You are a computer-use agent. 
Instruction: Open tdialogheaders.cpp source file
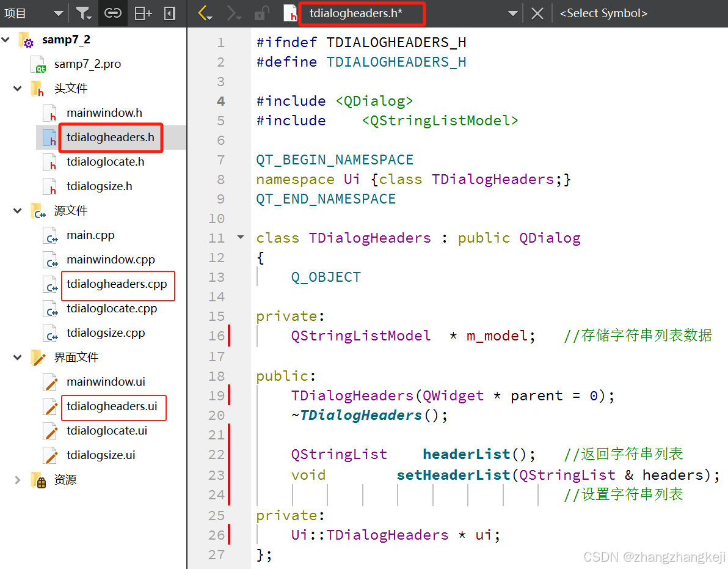117,284
